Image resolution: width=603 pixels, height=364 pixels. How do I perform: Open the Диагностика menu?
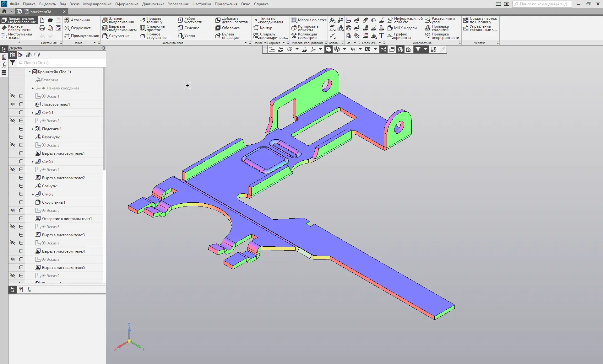(153, 4)
